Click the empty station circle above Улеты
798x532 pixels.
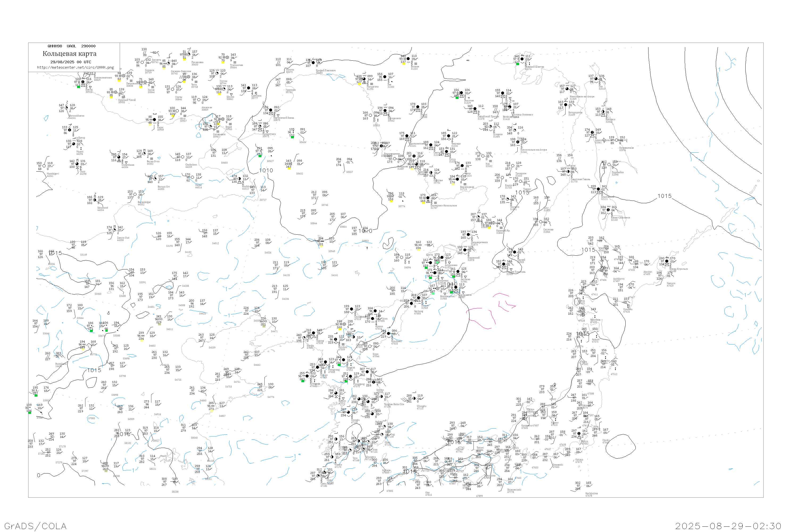tap(173, 90)
